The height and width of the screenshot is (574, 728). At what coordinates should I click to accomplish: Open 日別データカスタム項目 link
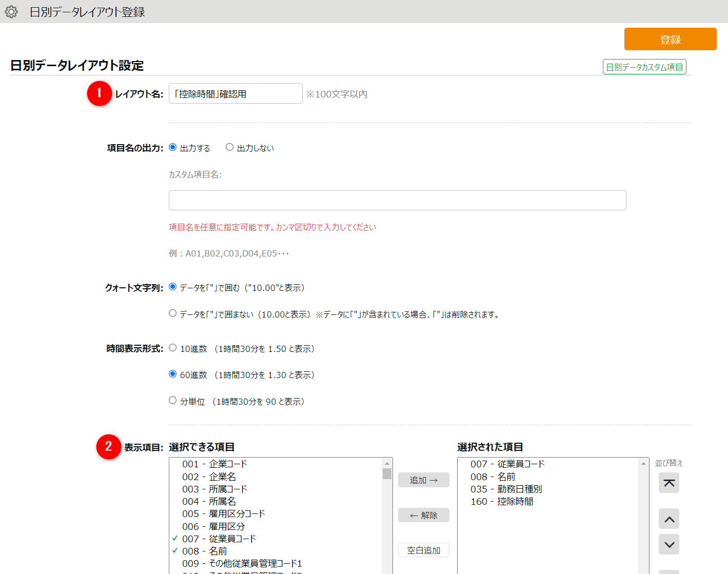click(x=644, y=67)
